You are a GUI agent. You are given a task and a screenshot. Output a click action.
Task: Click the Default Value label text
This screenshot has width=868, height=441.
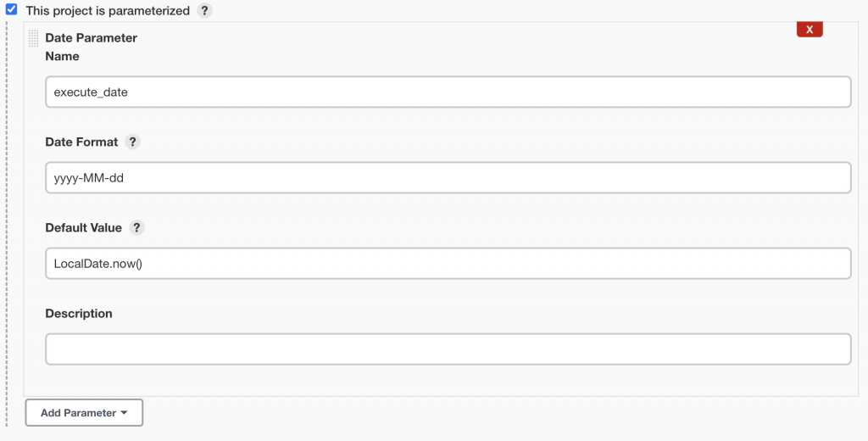point(83,227)
